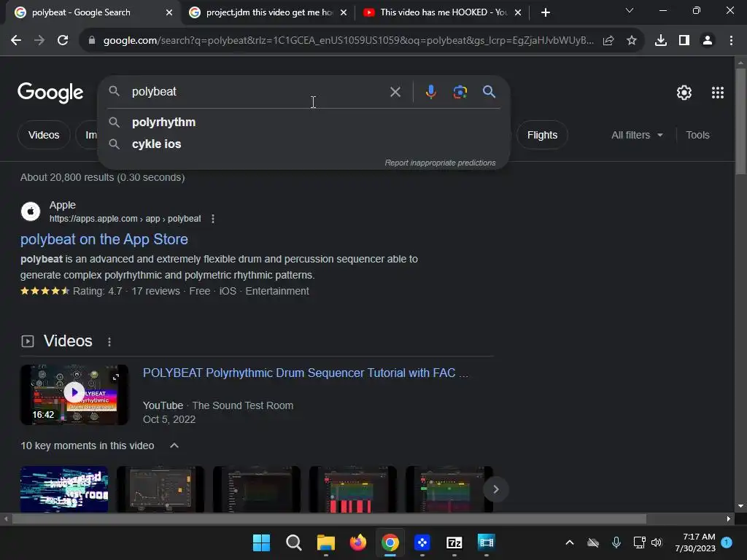Open the tab search dropdown
The image size is (747, 560).
point(630,10)
